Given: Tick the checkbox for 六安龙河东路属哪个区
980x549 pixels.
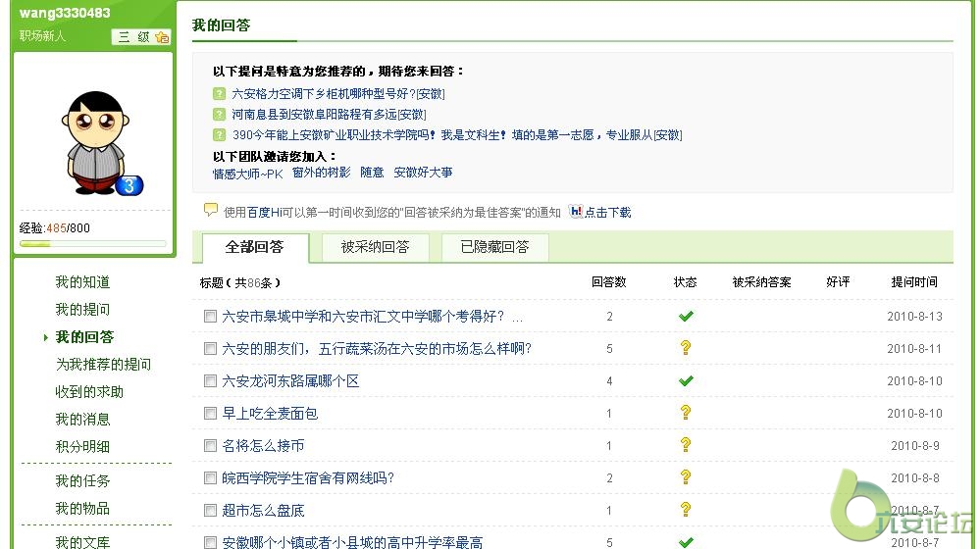Looking at the screenshot, I should (x=210, y=381).
